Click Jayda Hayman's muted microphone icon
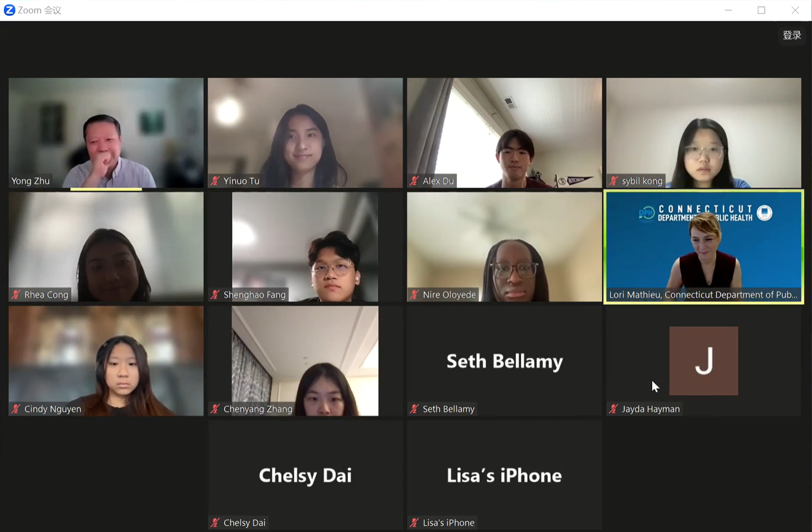 point(614,409)
